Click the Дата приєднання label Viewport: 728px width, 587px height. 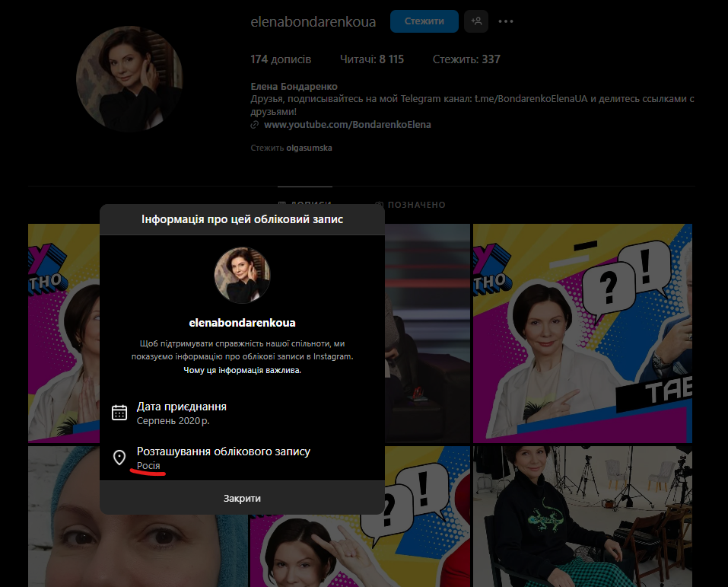pos(182,407)
